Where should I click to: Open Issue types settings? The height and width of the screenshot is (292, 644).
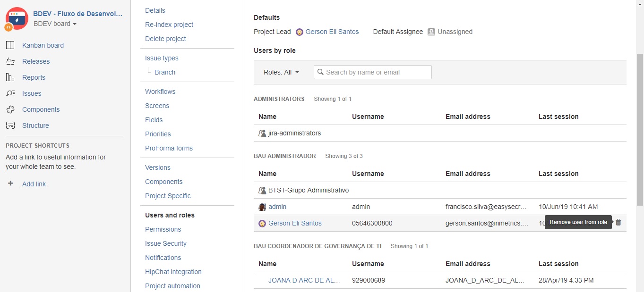tap(162, 58)
